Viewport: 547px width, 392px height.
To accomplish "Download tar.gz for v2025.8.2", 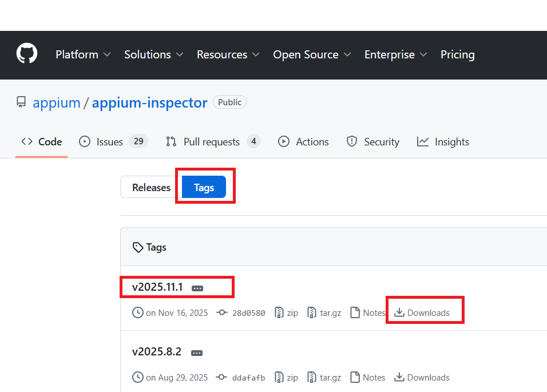I will (330, 378).
